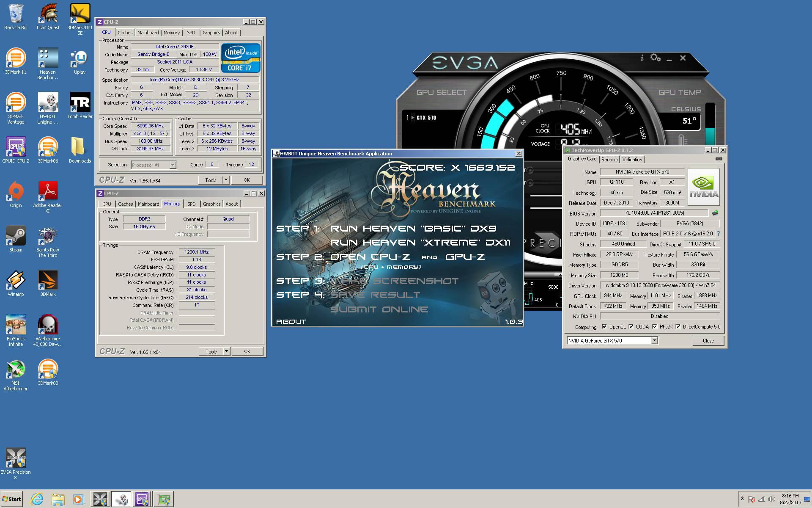Toggle the CUDA checkbox in GPU-Z
This screenshot has width=812, height=508.
pos(631,326)
